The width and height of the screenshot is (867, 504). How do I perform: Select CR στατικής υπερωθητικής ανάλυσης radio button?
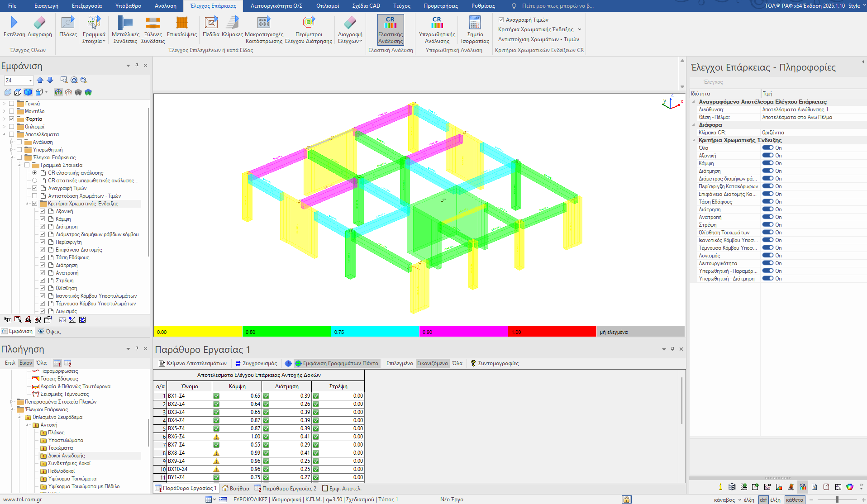(x=35, y=181)
